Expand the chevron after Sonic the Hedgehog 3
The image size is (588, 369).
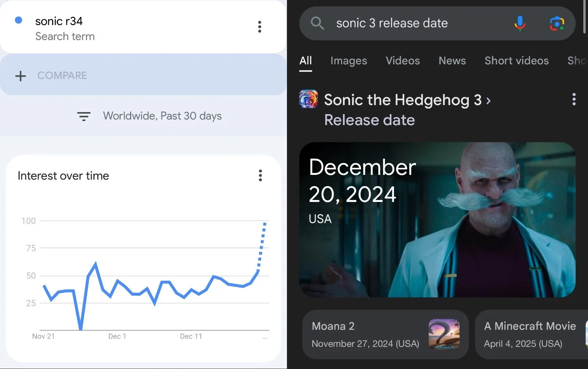coord(488,101)
